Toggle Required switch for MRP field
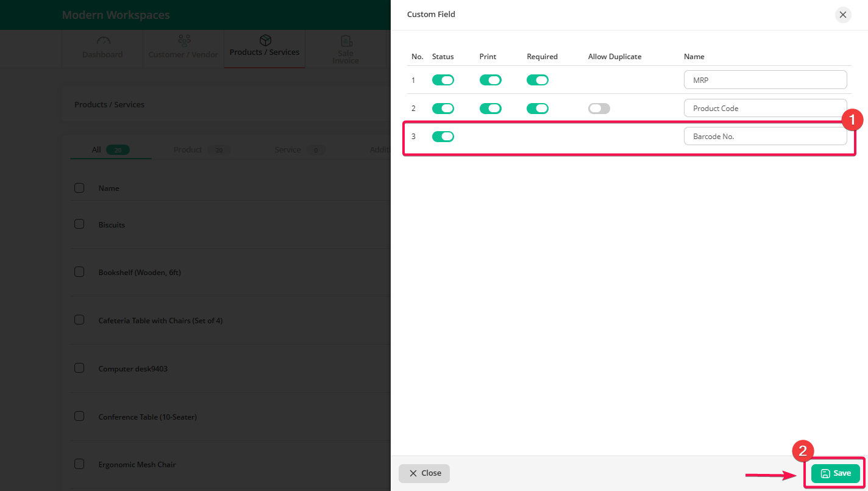Screen dimensions: 868x491 (538, 80)
